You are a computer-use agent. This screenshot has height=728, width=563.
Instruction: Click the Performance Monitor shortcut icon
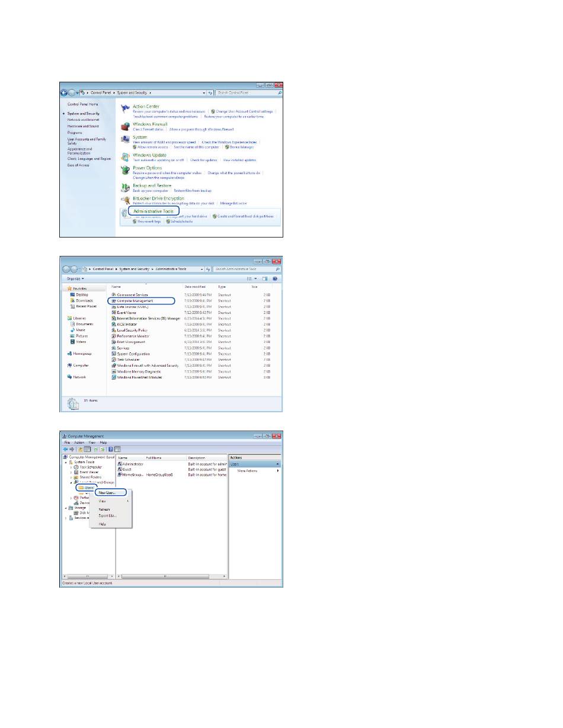[x=113, y=336]
